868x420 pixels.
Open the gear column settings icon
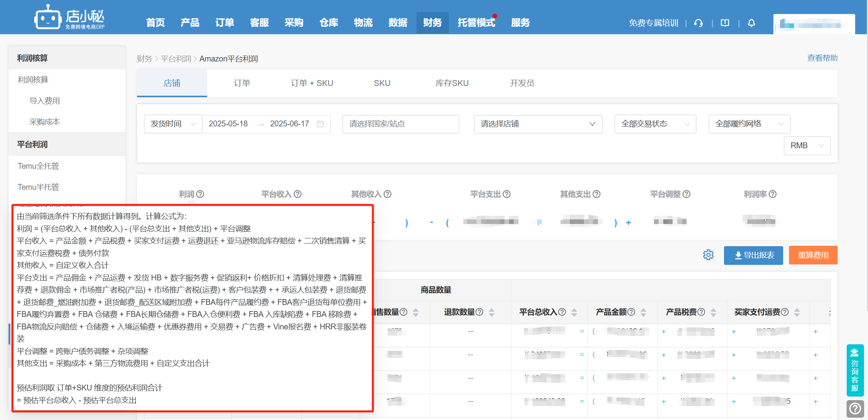708,255
